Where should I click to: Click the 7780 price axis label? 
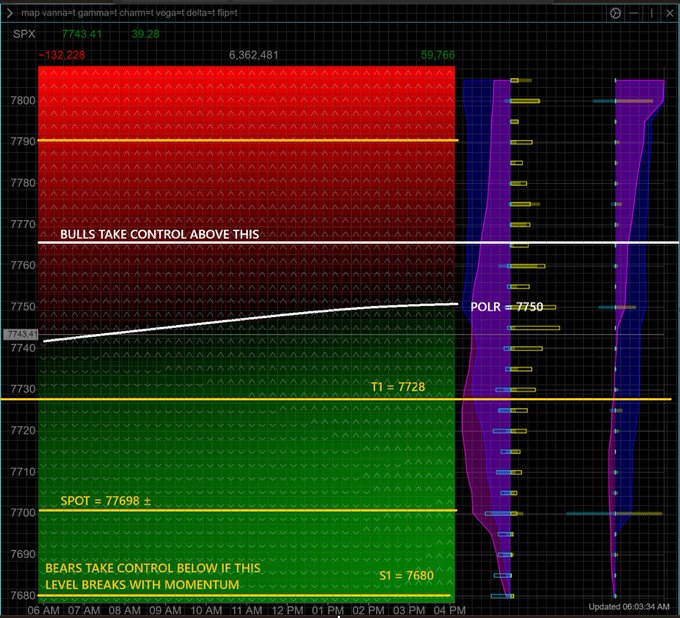coord(23,183)
